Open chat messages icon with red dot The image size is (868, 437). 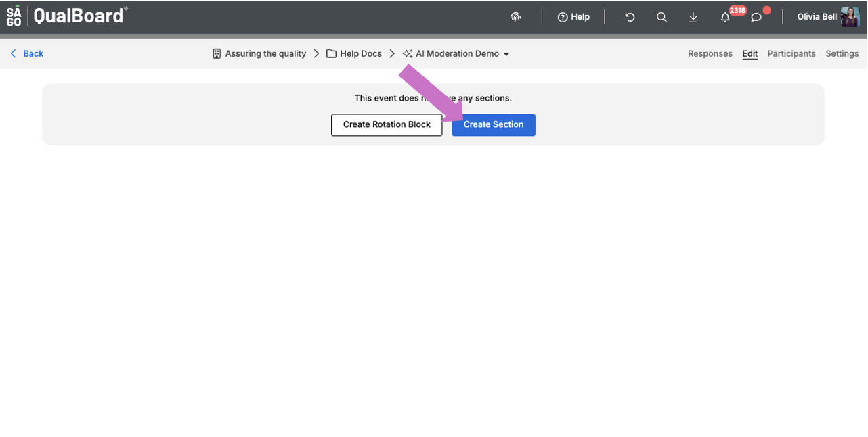pos(756,16)
